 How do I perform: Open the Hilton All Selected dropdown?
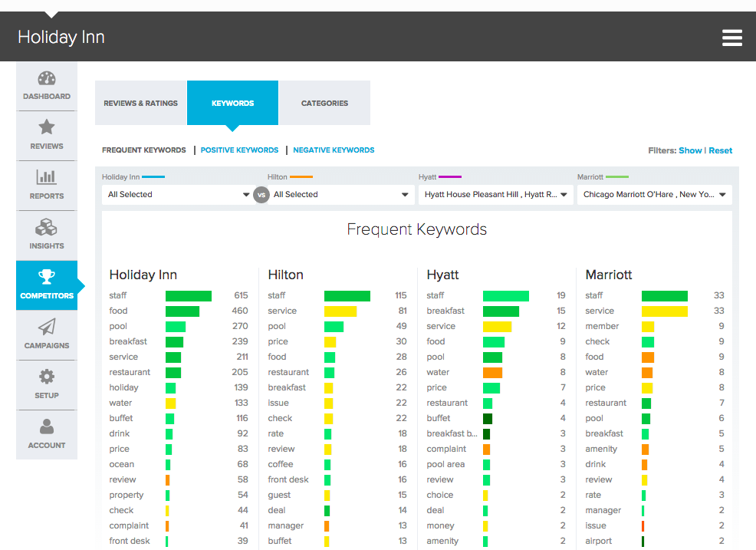point(341,194)
